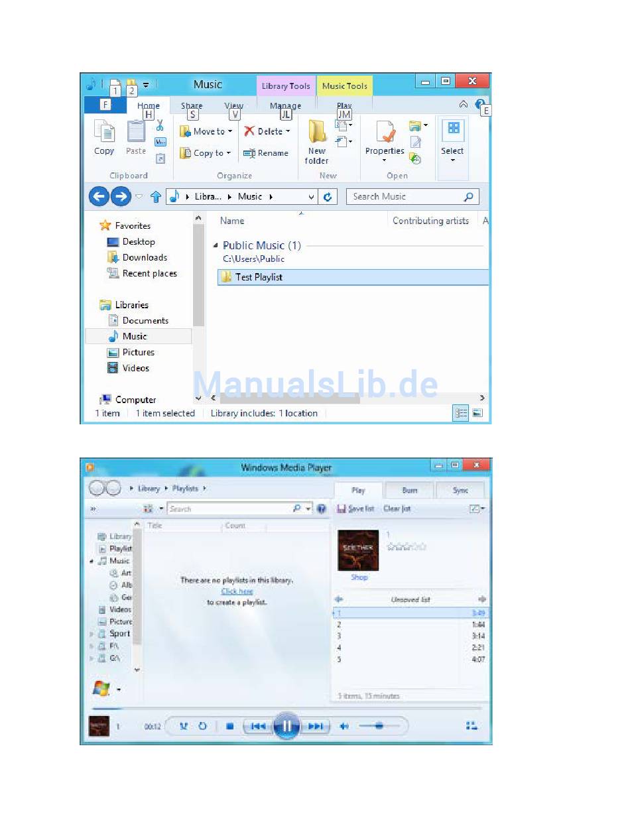Switch to the Burn tab in Media Player
This screenshot has height=840, width=630.
click(410, 491)
